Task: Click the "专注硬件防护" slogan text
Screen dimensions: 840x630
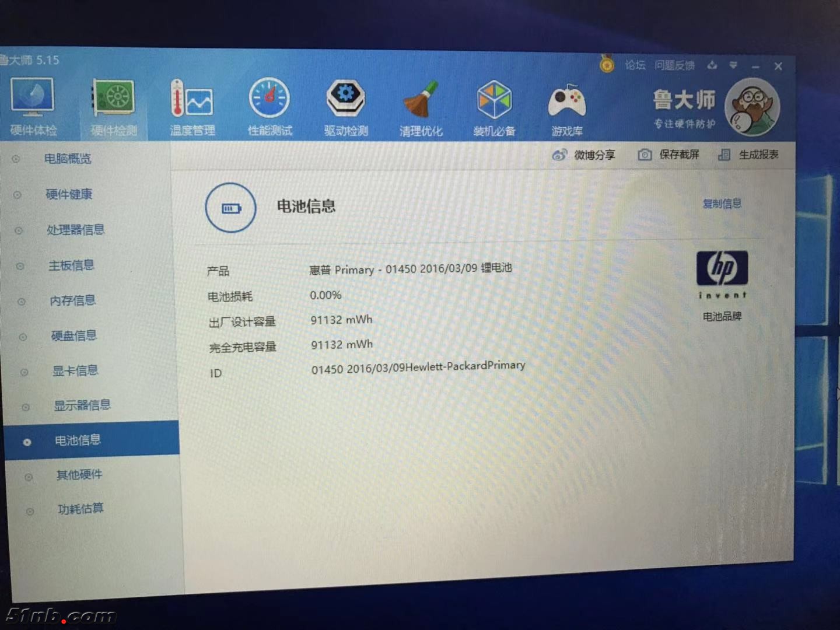Action: 684,124
